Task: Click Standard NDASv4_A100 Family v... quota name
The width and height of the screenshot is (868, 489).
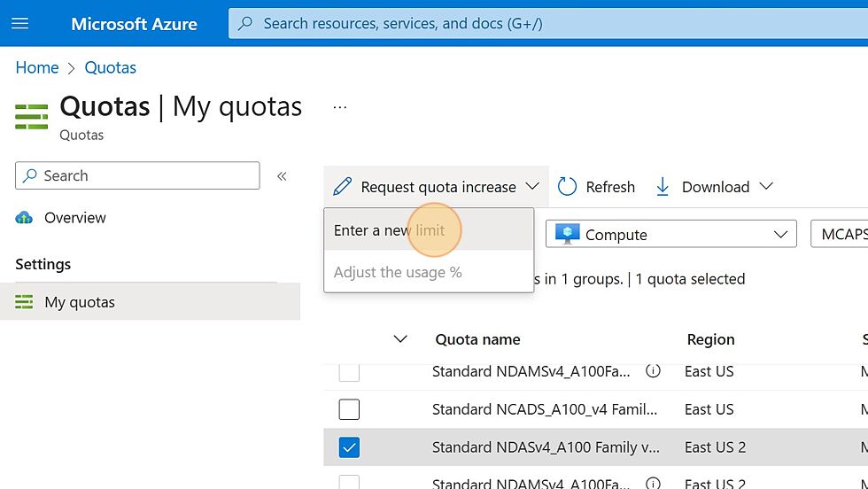Action: click(546, 446)
